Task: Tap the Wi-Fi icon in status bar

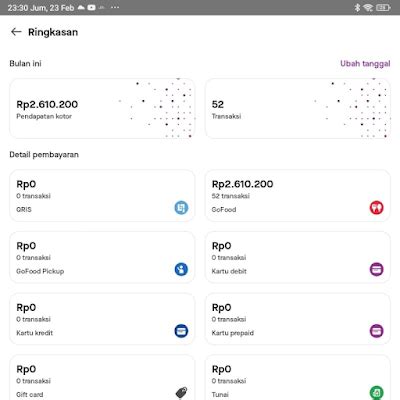Action: pos(368,7)
